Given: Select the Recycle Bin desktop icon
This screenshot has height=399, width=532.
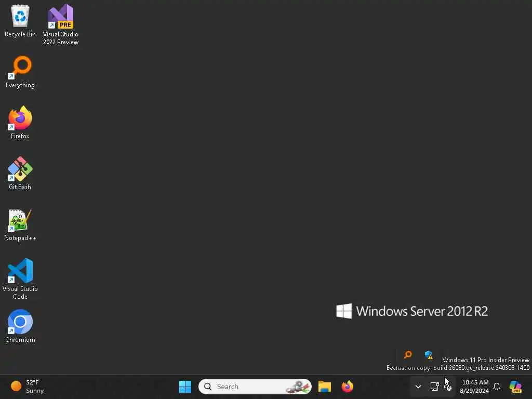Looking at the screenshot, I should pyautogui.click(x=20, y=21).
